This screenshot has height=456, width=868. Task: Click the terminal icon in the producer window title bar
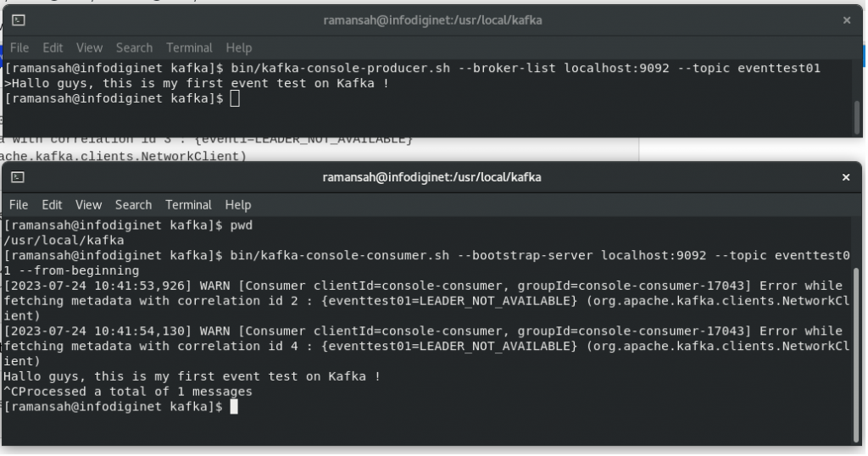(19, 20)
